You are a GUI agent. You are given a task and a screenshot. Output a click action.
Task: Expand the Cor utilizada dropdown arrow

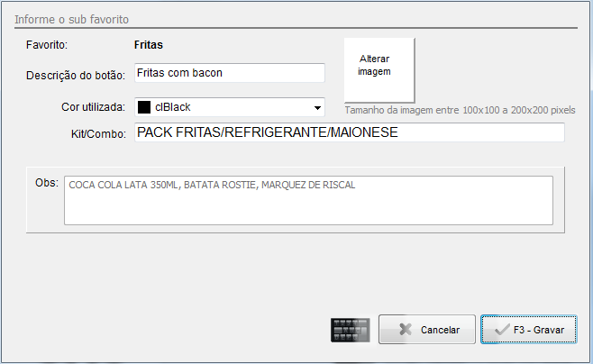[x=317, y=108]
